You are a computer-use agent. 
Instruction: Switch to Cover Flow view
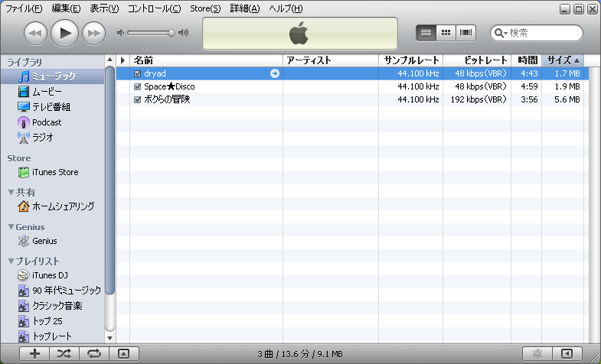point(465,33)
